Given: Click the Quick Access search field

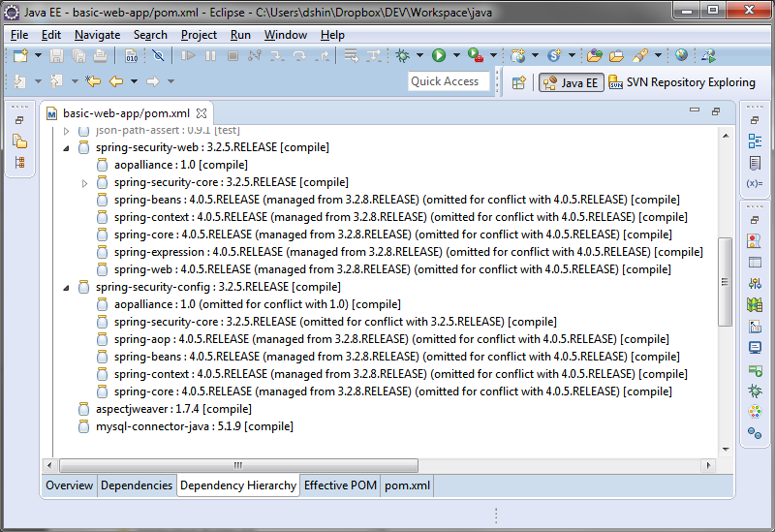Looking at the screenshot, I should point(449,81).
